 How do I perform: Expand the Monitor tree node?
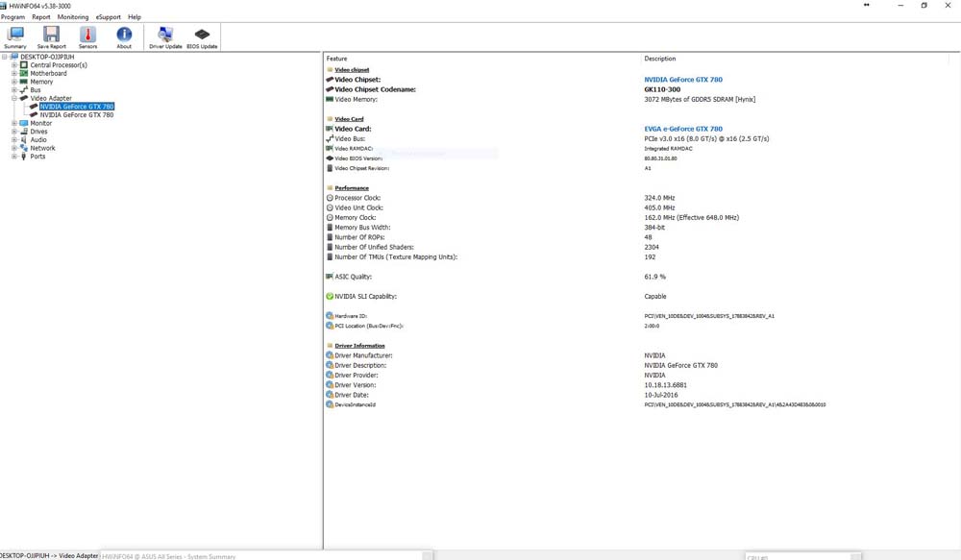click(14, 123)
